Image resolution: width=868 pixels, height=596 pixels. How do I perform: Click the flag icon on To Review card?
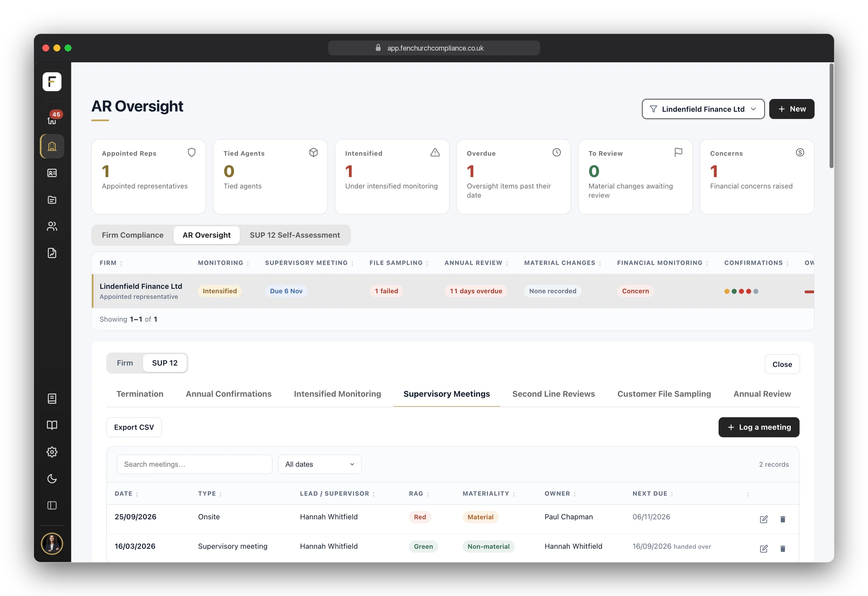tap(678, 152)
